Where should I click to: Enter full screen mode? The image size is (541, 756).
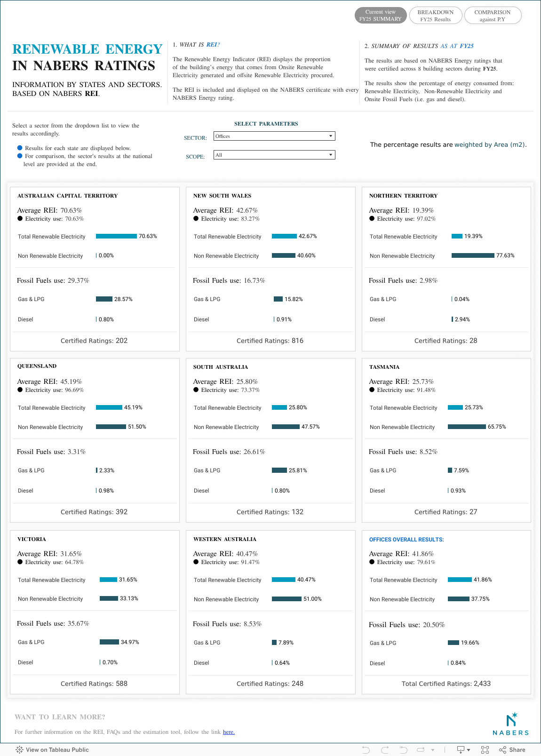(x=485, y=750)
